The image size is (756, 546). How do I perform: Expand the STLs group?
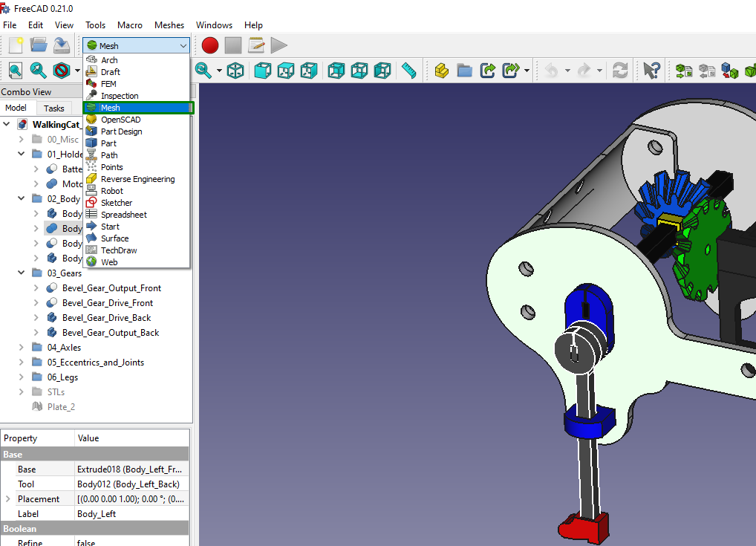(x=22, y=392)
